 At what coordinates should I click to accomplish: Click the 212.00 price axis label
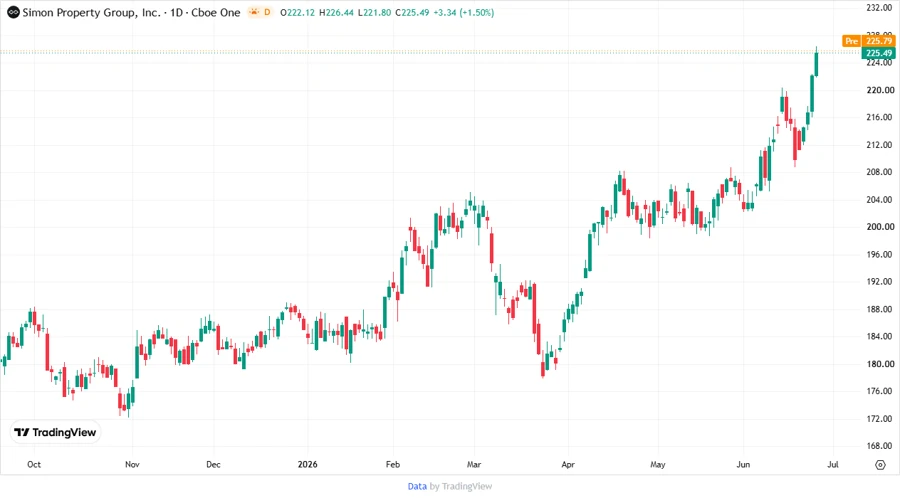pos(880,145)
